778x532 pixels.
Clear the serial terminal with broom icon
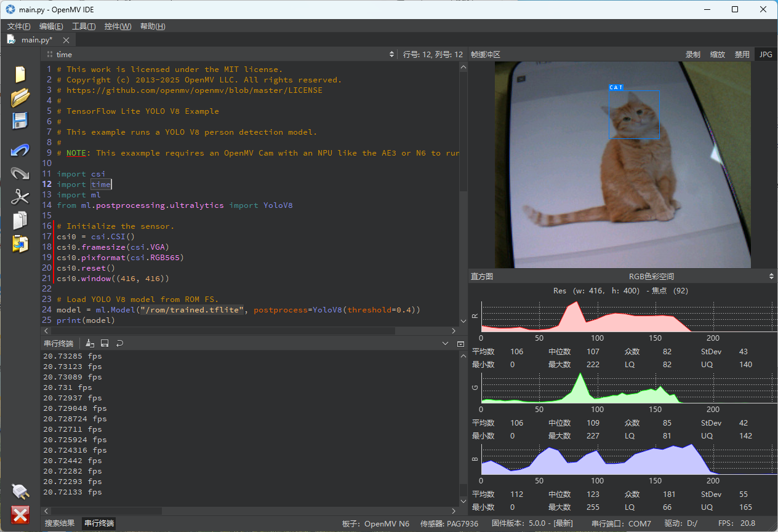tap(90, 343)
